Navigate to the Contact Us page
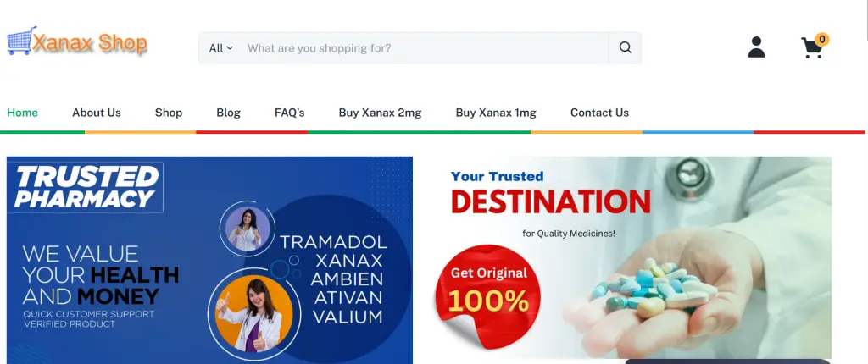 click(599, 113)
